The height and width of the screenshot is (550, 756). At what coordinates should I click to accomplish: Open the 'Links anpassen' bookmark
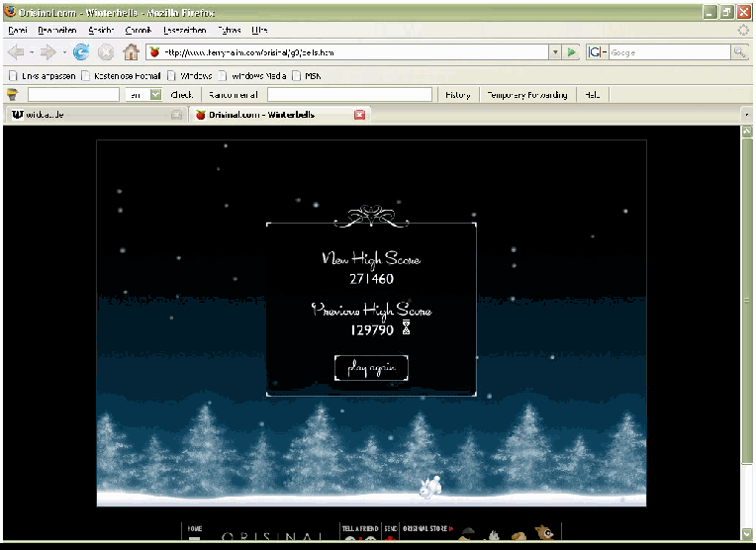tap(43, 76)
